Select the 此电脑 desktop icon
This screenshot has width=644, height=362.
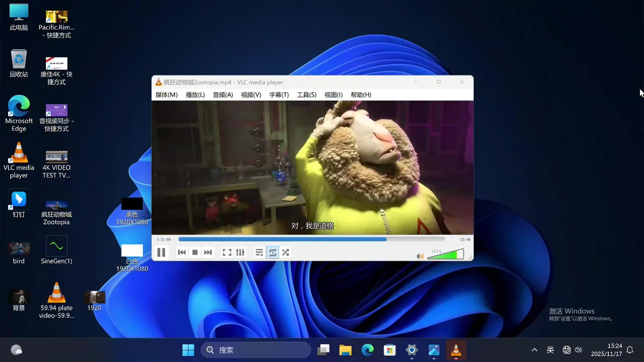[x=19, y=17]
